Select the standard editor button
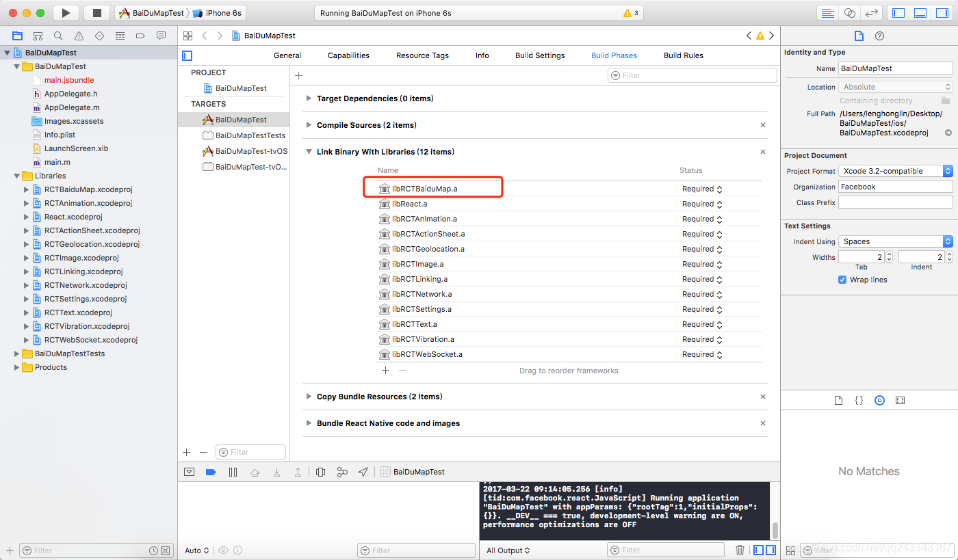Screen dimensions: 958x560 (x=828, y=13)
